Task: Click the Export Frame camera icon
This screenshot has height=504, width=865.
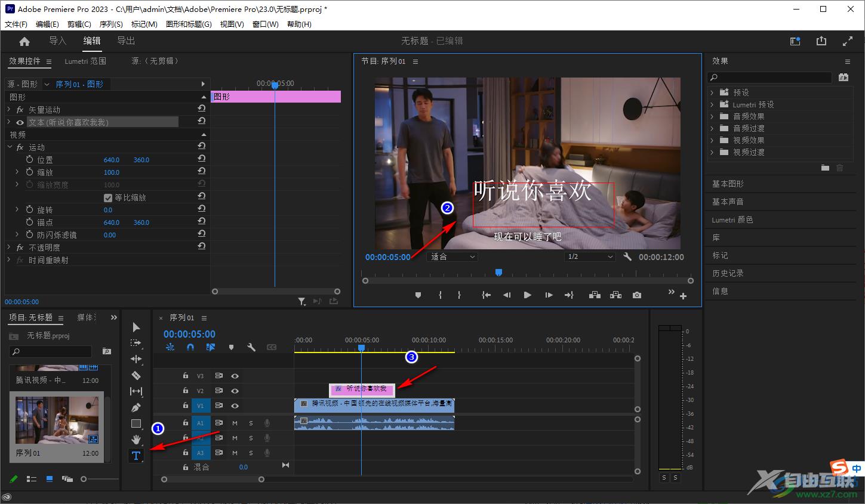Action: coord(637,295)
